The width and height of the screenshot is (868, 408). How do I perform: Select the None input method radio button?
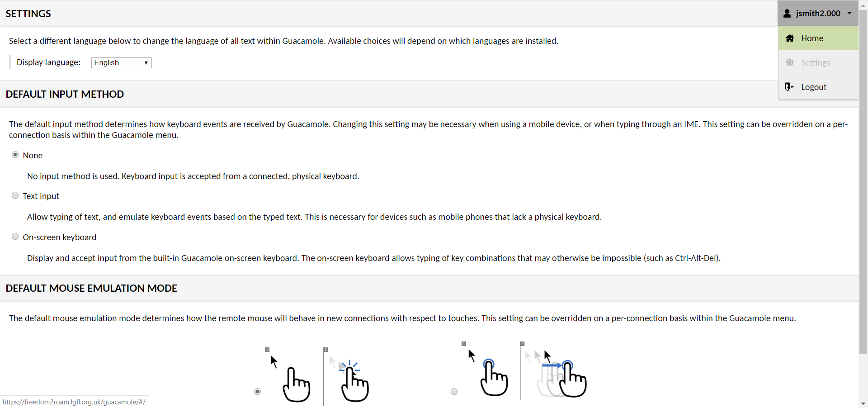point(15,155)
